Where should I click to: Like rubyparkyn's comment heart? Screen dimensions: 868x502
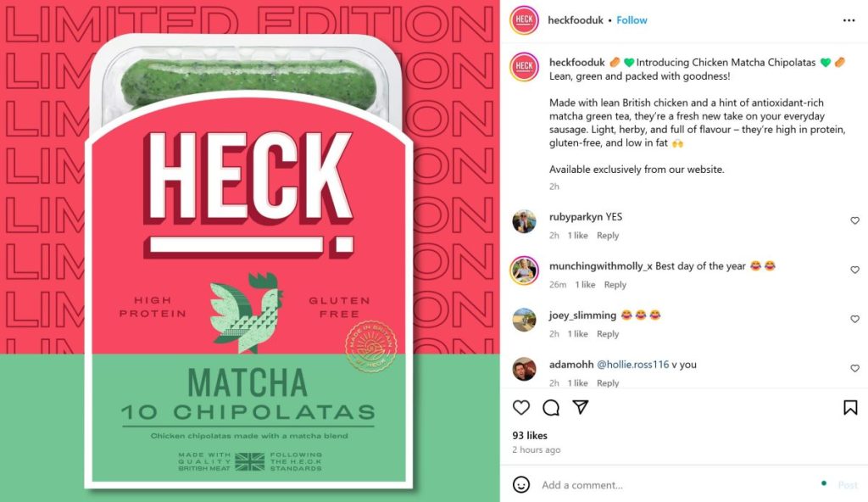click(854, 220)
